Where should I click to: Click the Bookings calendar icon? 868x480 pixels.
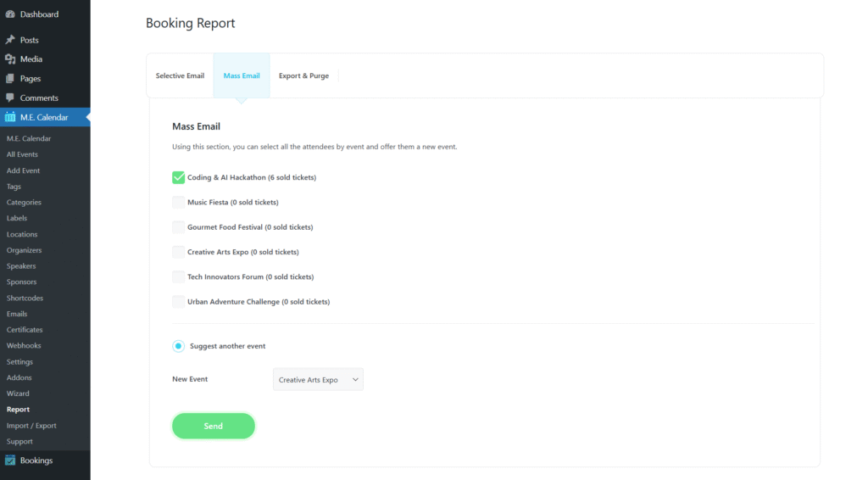click(x=10, y=460)
